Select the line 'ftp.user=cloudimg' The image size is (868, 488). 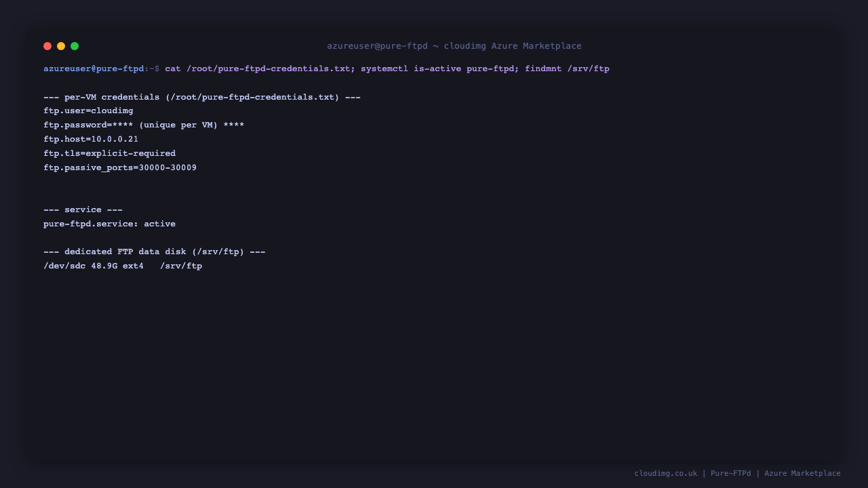click(88, 110)
